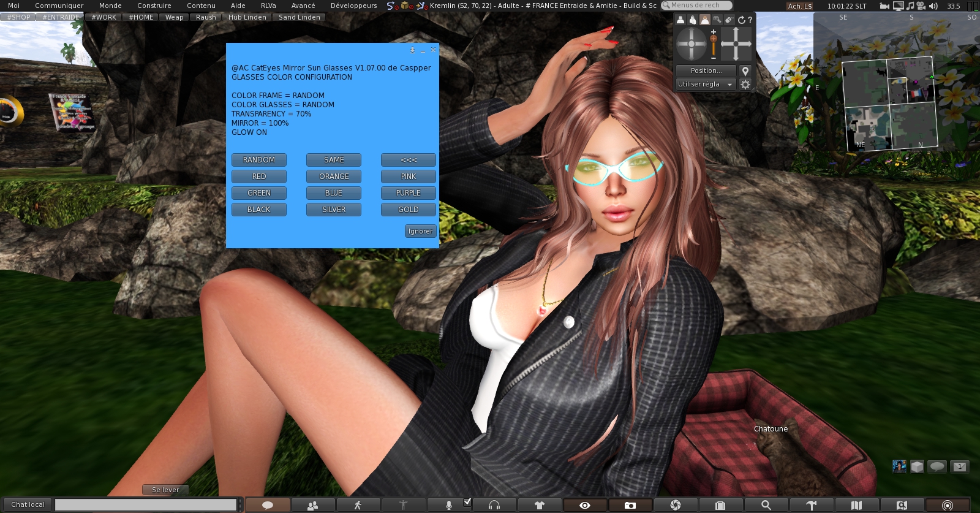Select the front camera view preset
Image resolution: width=980 pixels, height=513 pixels.
pyautogui.click(x=680, y=20)
